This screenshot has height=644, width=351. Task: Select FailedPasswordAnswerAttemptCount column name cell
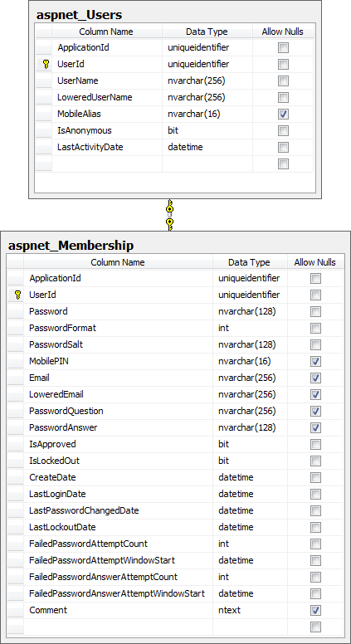pos(118,577)
